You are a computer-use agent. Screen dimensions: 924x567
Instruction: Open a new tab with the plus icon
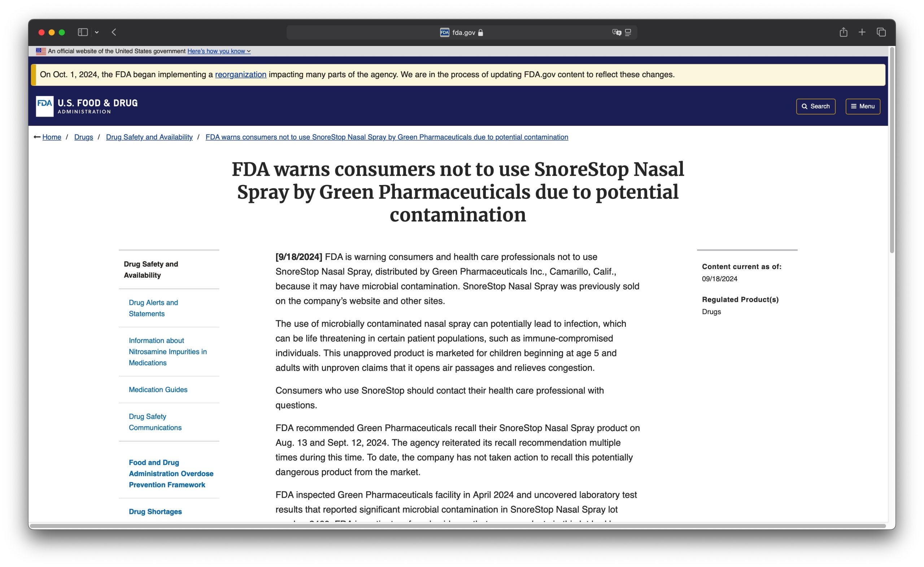[x=862, y=32]
